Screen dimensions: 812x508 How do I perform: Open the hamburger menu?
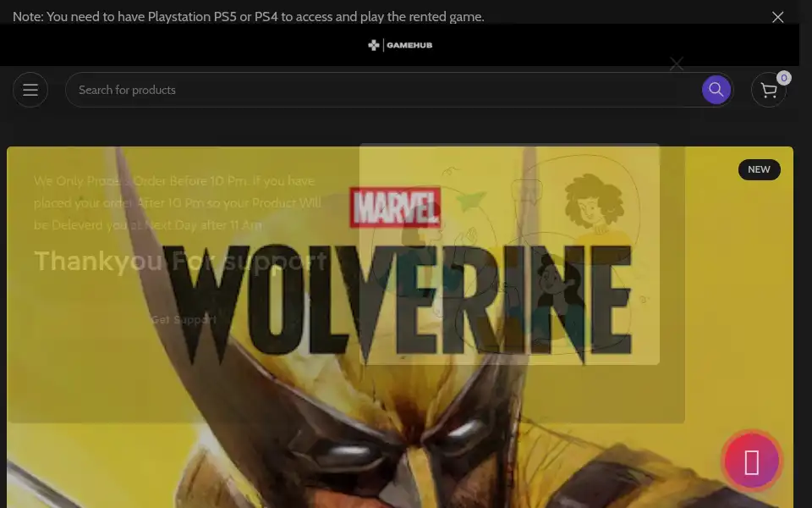(x=30, y=90)
